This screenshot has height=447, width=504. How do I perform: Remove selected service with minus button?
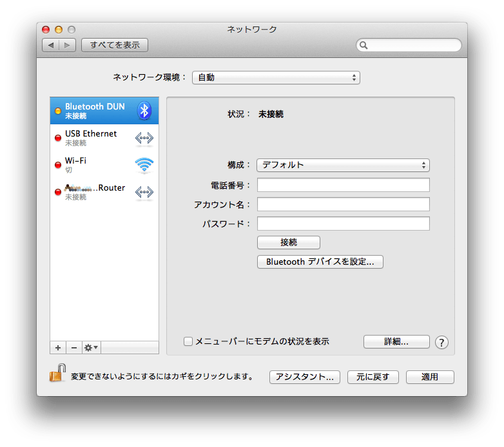[x=73, y=348]
